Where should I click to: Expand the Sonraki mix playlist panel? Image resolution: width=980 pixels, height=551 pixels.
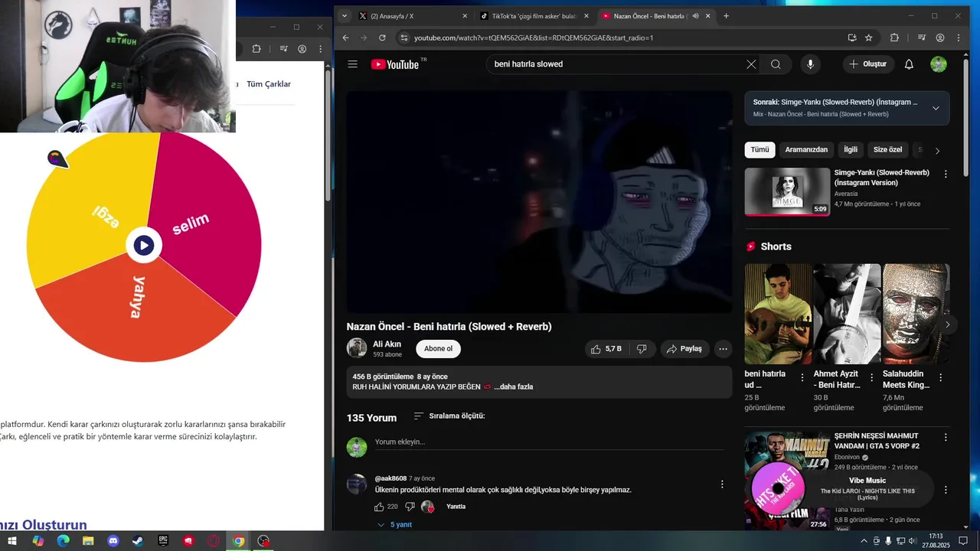point(936,108)
